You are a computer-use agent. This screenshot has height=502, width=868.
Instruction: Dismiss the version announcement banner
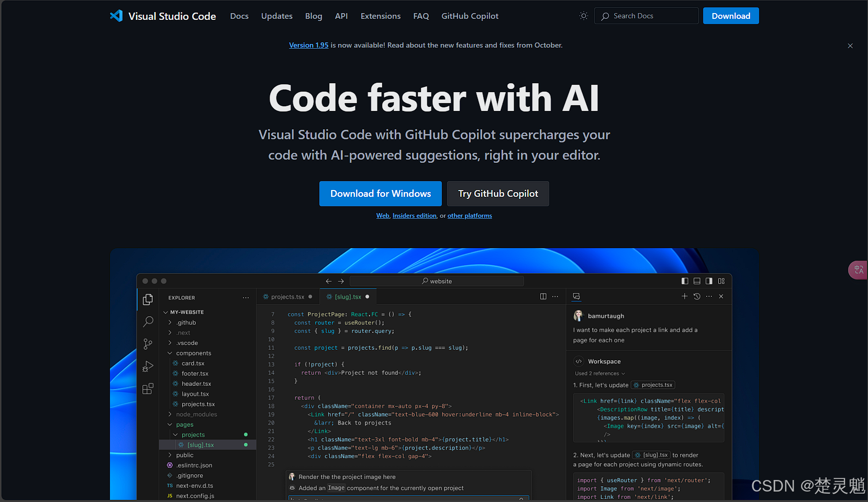point(850,46)
